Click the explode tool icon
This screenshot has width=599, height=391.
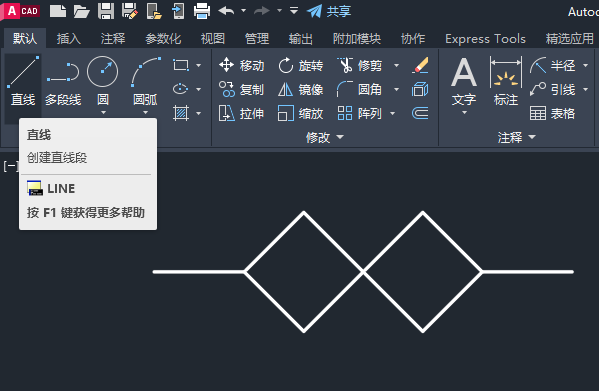420,89
